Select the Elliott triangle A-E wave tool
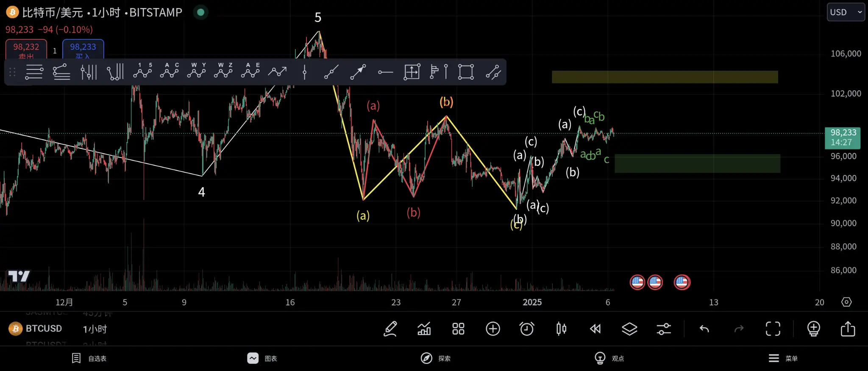The image size is (868, 371). pos(250,71)
